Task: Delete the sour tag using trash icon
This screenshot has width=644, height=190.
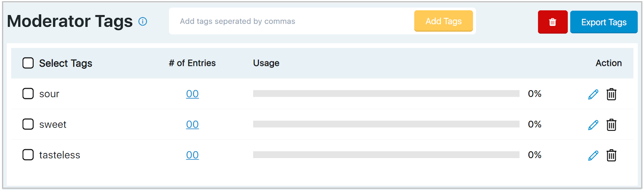Action: [x=611, y=94]
